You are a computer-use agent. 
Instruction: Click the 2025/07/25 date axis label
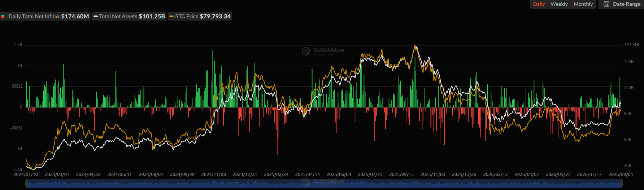point(370,174)
